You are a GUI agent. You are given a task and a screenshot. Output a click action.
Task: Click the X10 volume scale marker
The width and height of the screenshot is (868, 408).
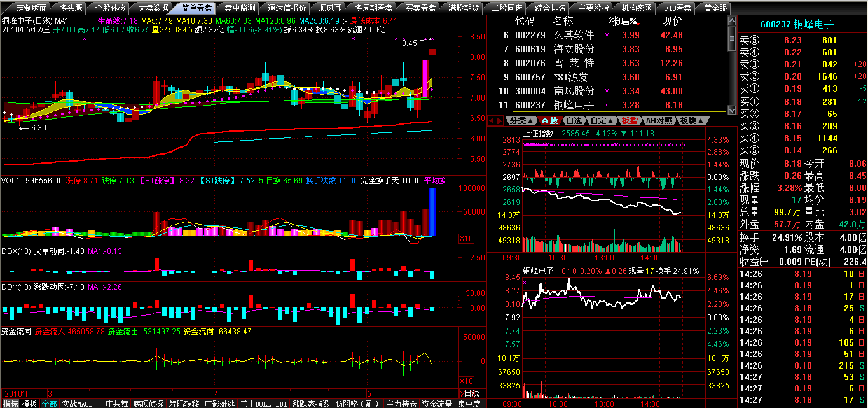(465, 238)
